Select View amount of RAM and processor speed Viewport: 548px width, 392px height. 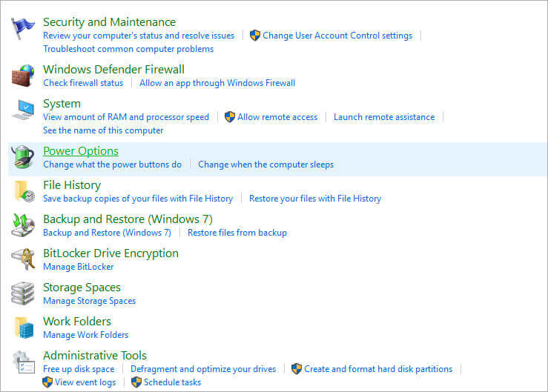(x=126, y=117)
